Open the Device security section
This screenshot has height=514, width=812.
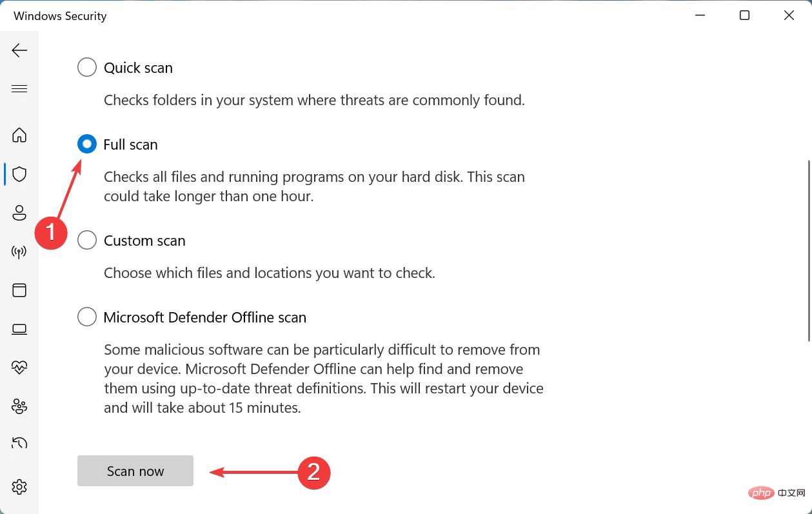pyautogui.click(x=20, y=329)
